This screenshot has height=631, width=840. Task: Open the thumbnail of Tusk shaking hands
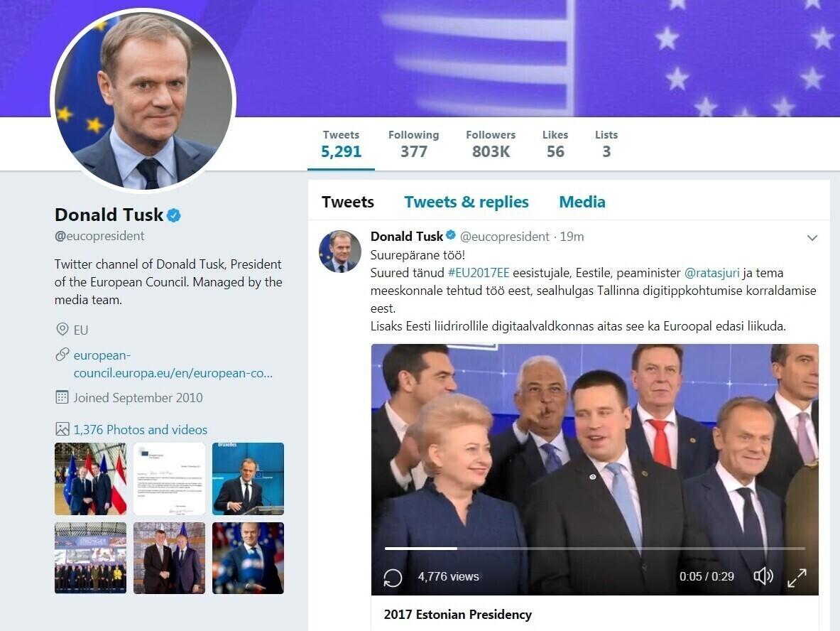169,558
